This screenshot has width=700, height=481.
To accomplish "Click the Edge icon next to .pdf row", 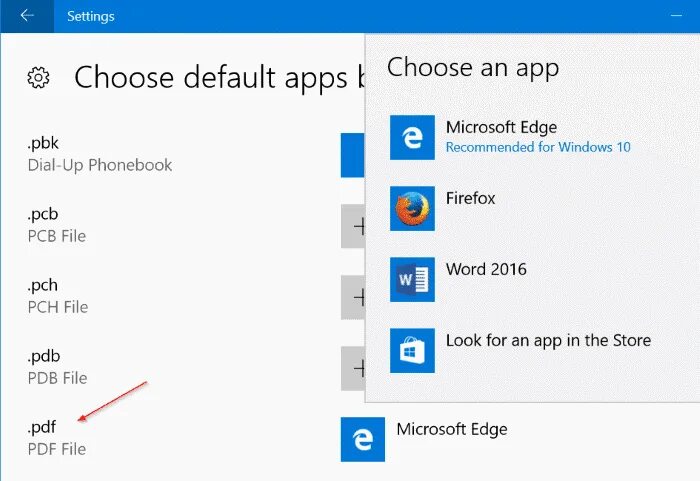I will click(362, 439).
